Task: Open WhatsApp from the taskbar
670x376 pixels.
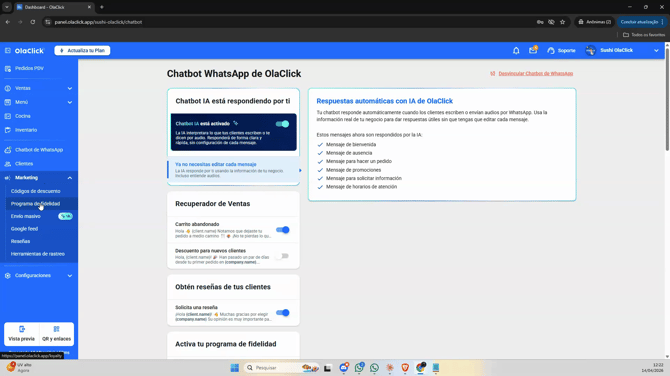Action: coord(374,367)
